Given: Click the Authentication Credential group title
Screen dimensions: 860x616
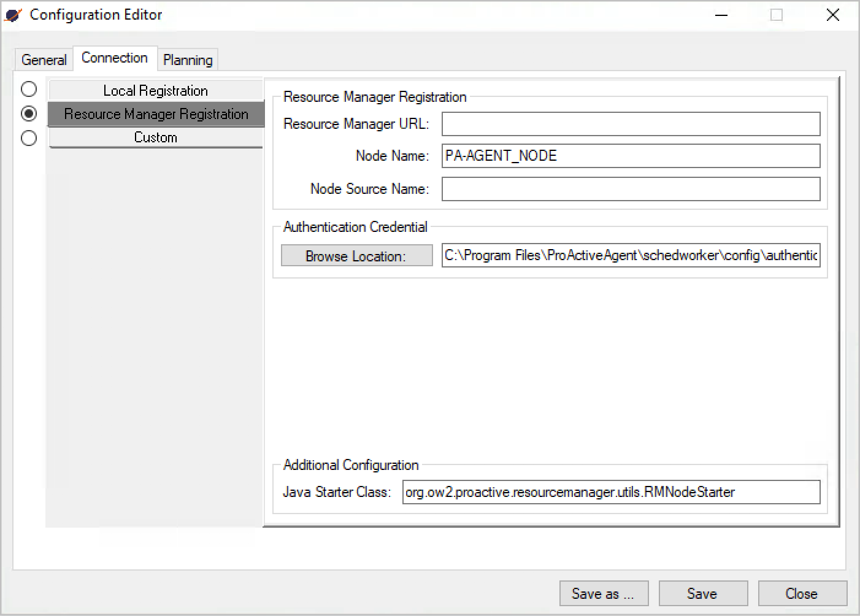Looking at the screenshot, I should pyautogui.click(x=355, y=227).
